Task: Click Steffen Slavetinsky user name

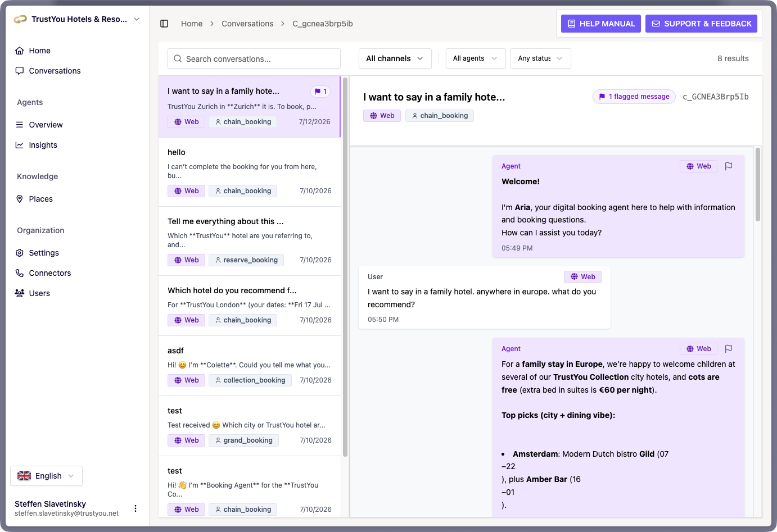Action: pyautogui.click(x=50, y=504)
